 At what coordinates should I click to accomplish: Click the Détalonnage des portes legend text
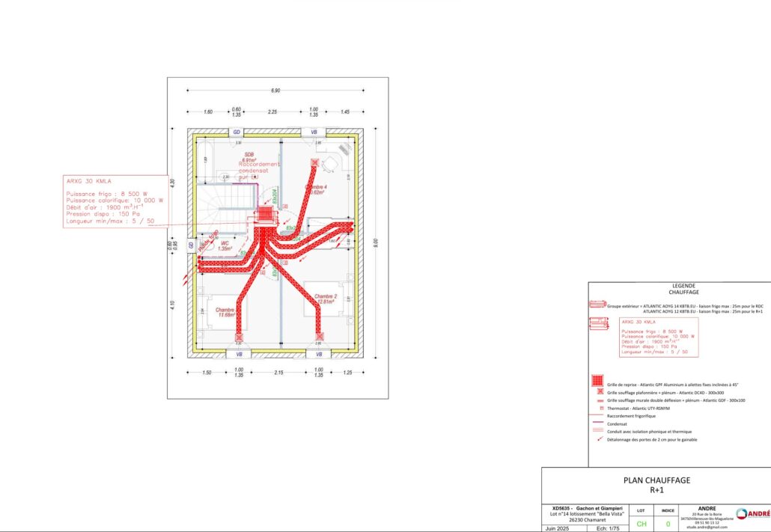click(652, 439)
